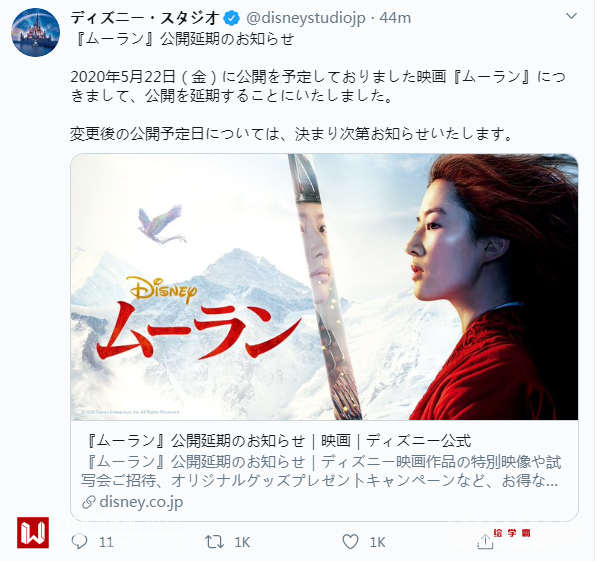
Task: Click the 1K like count
Action: point(377,542)
